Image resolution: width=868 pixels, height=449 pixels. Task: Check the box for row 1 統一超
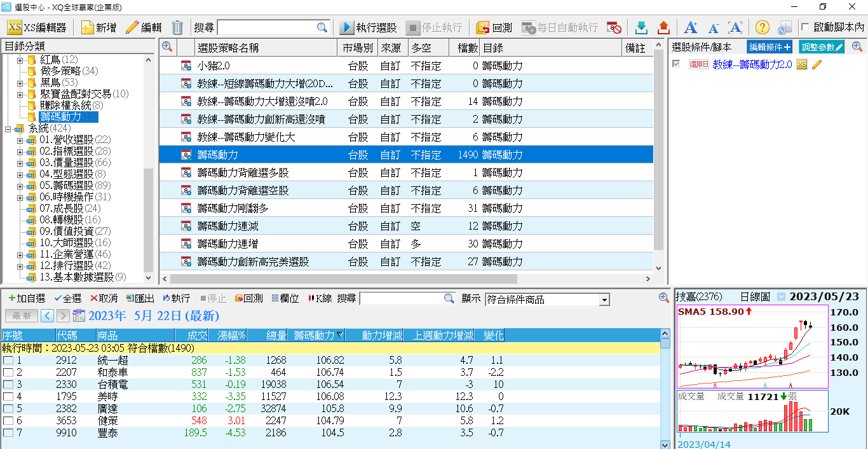pos(8,361)
